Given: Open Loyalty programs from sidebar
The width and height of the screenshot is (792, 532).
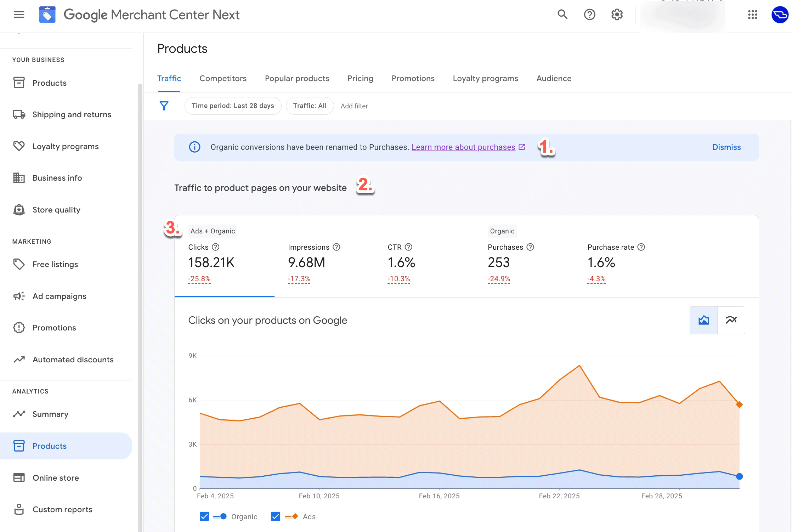Looking at the screenshot, I should [x=65, y=146].
